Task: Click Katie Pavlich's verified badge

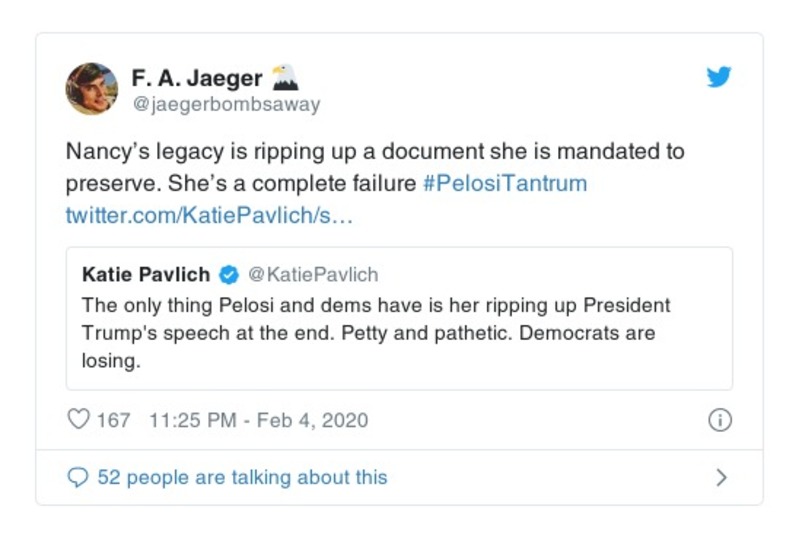Action: 229,275
